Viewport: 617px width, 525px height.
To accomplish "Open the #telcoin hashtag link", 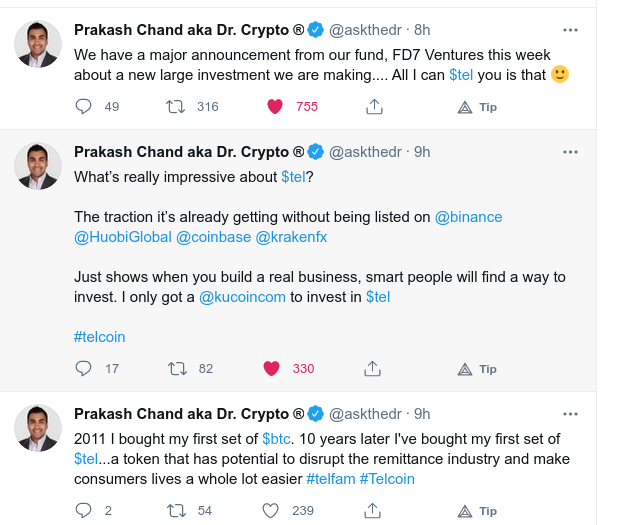I will (x=100, y=337).
